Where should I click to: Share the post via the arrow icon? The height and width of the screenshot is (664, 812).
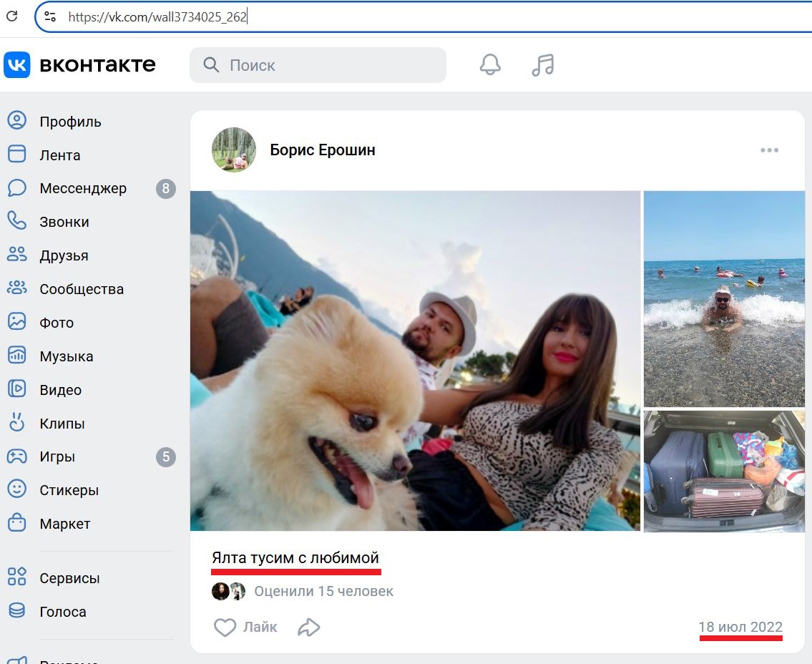pyautogui.click(x=309, y=627)
